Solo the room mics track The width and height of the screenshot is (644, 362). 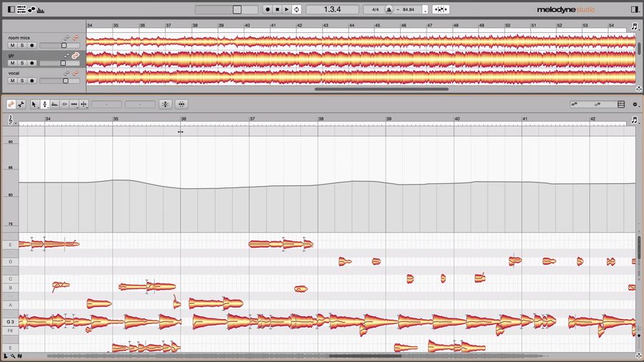click(x=22, y=45)
